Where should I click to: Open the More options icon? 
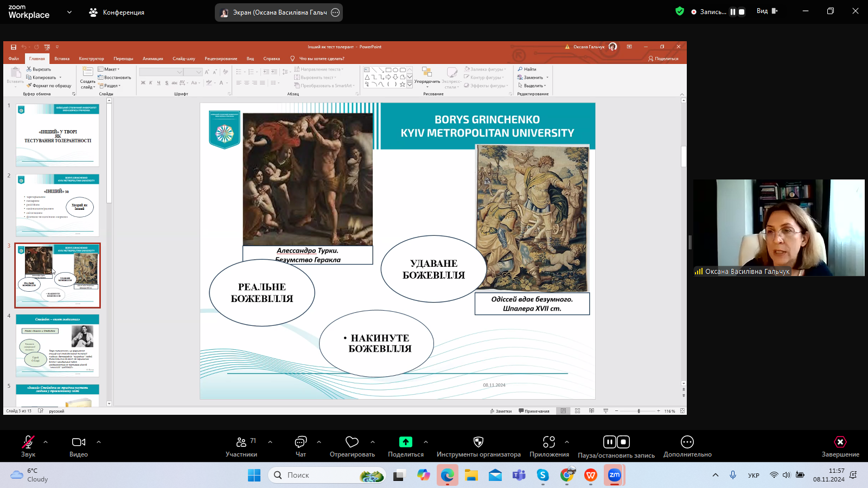687,442
